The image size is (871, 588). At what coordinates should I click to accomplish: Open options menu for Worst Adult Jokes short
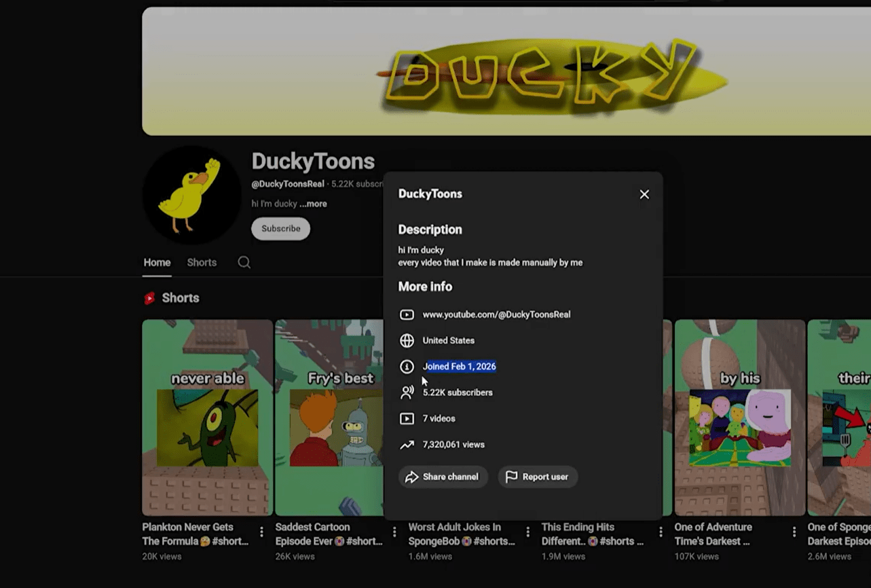coord(527,533)
